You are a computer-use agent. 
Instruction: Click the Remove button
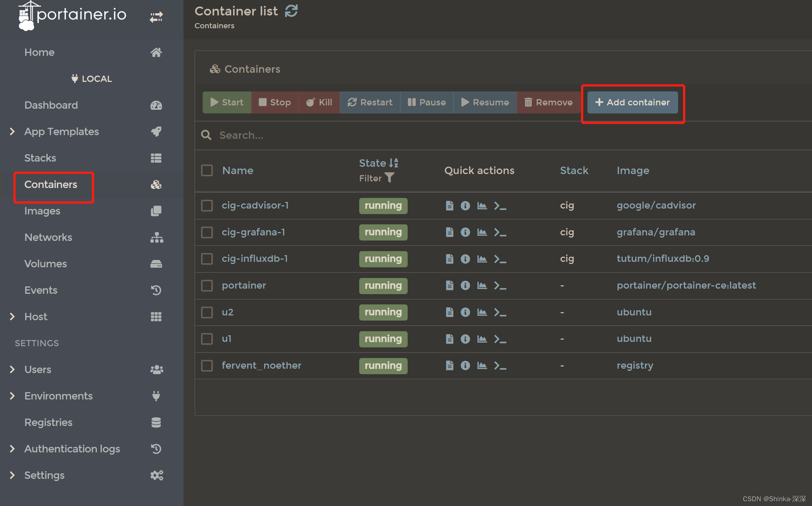coord(549,102)
